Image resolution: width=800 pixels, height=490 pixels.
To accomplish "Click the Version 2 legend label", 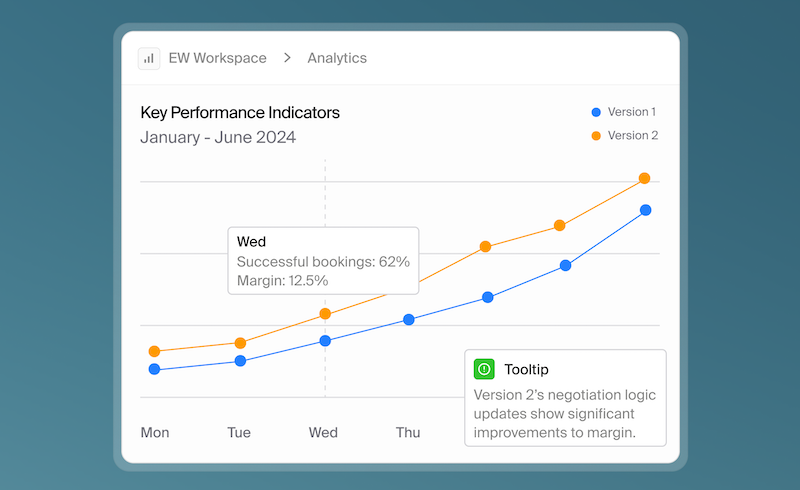I will (632, 135).
